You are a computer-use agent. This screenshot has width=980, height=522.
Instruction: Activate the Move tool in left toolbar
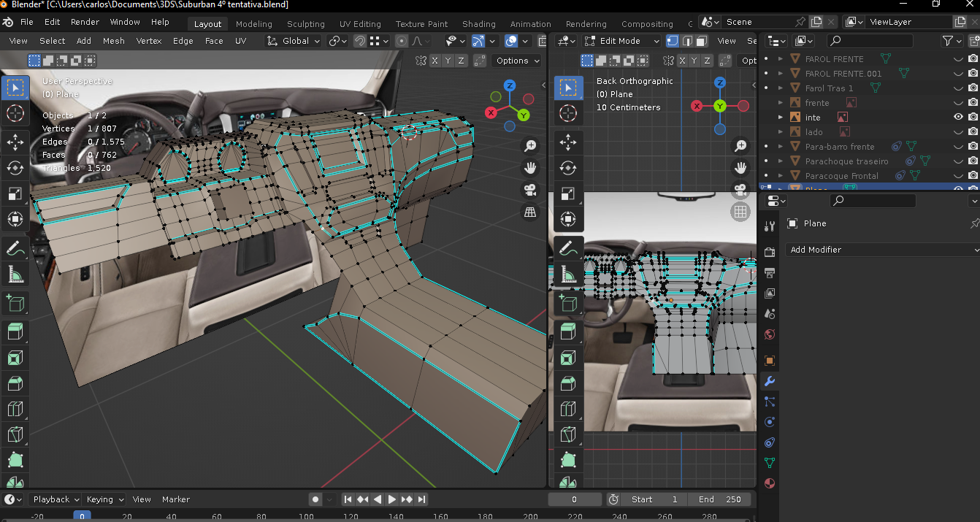15,141
